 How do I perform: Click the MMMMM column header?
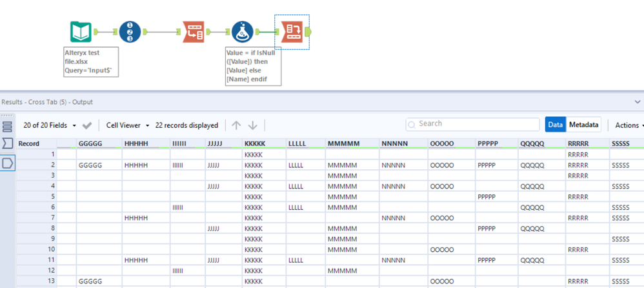click(x=352, y=143)
